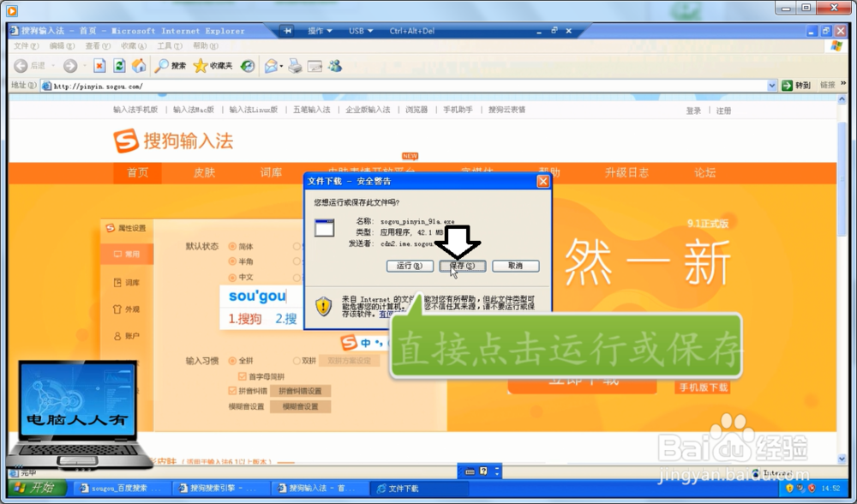Expand the 操作 dropdown in the console bar
Image resolution: width=857 pixels, height=504 pixels.
click(320, 31)
